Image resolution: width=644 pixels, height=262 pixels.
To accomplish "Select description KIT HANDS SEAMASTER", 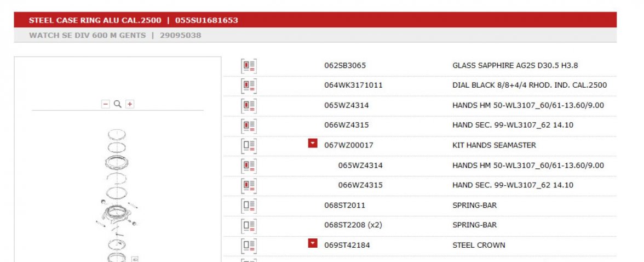I will 494,145.
